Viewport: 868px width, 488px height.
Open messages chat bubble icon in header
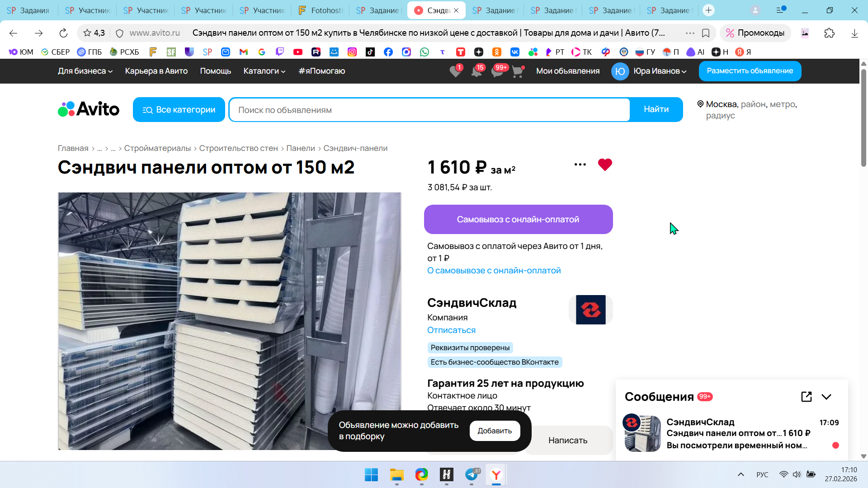point(497,71)
